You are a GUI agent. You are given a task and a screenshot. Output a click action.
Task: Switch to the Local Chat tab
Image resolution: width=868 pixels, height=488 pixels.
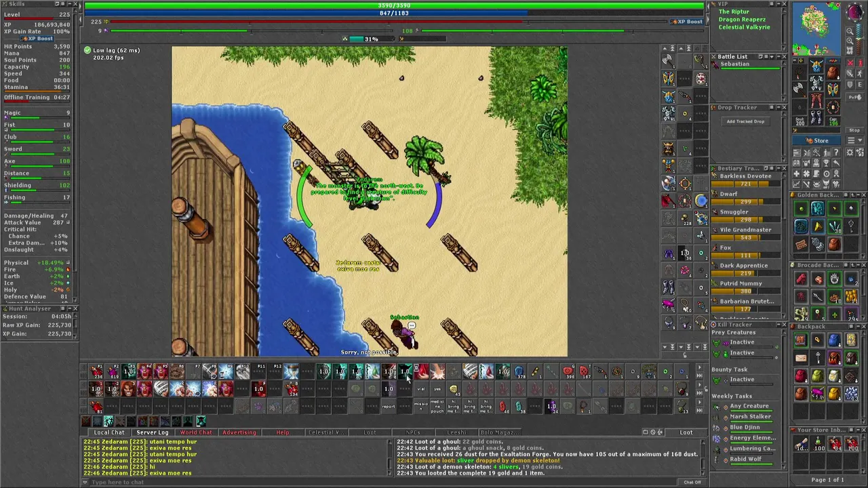click(109, 432)
